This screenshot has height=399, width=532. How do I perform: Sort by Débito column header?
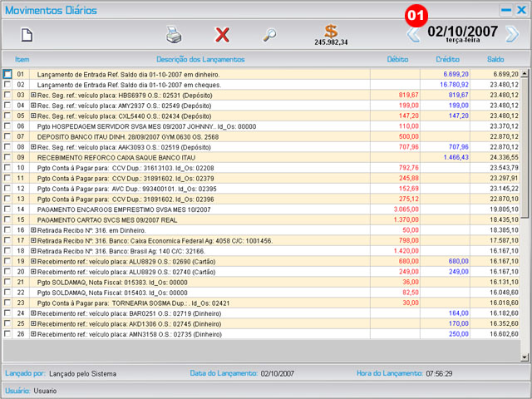point(397,59)
